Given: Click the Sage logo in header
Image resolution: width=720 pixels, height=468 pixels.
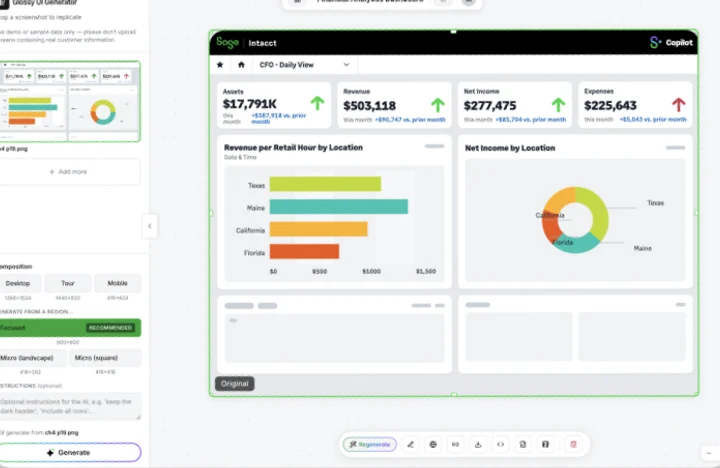Looking at the screenshot, I should pyautogui.click(x=227, y=43).
